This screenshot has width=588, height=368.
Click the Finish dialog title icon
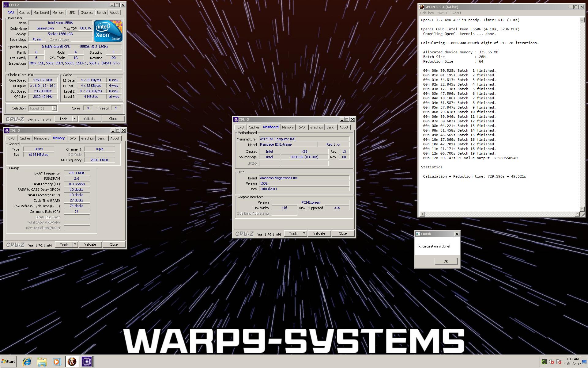(418, 234)
